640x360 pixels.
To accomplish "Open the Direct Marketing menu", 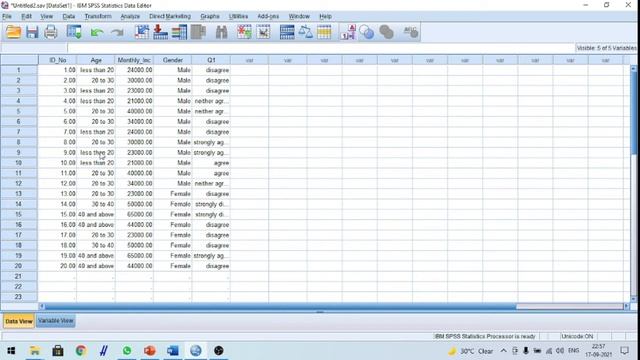I will coord(170,16).
